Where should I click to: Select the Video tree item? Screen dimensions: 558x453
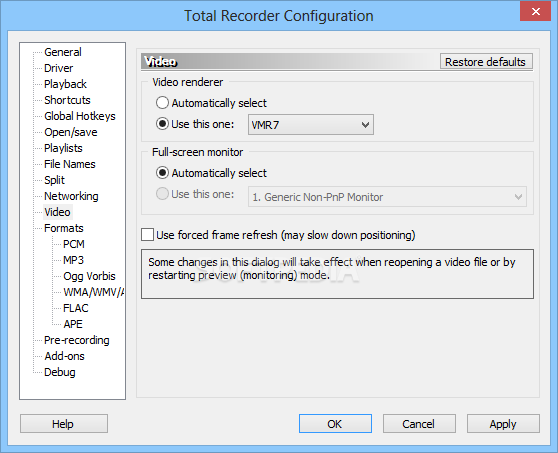click(x=57, y=212)
